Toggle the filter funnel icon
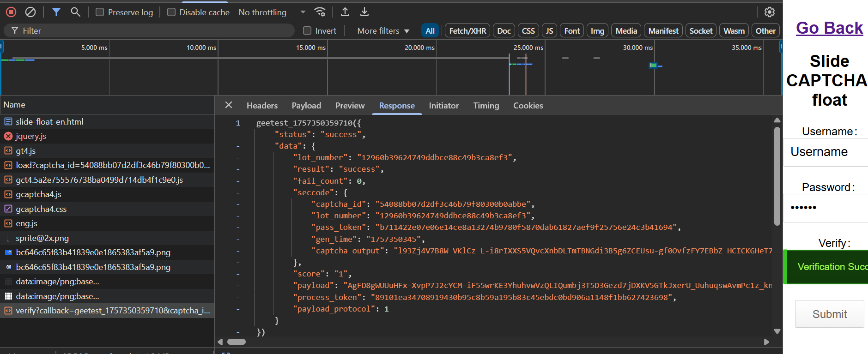This screenshot has width=868, height=354. (x=56, y=12)
